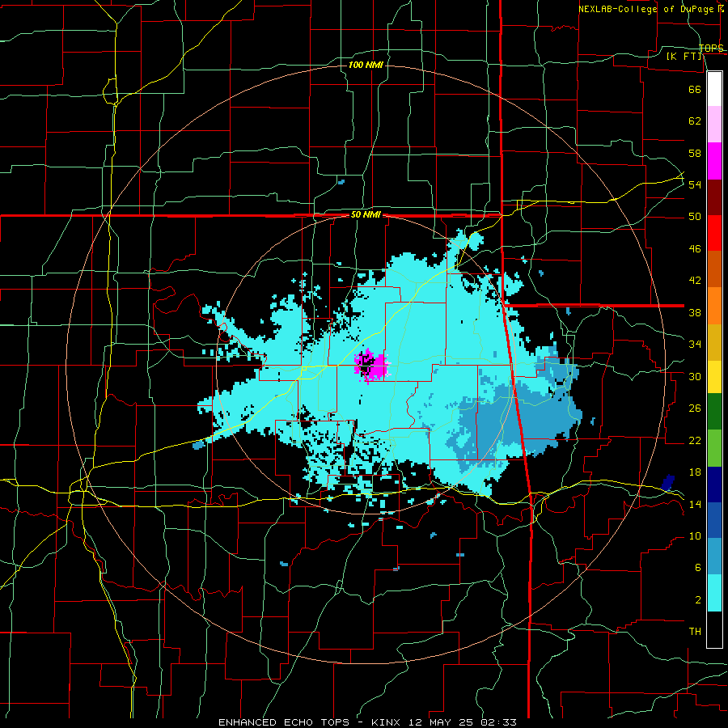Click the "18" scale number

point(695,472)
